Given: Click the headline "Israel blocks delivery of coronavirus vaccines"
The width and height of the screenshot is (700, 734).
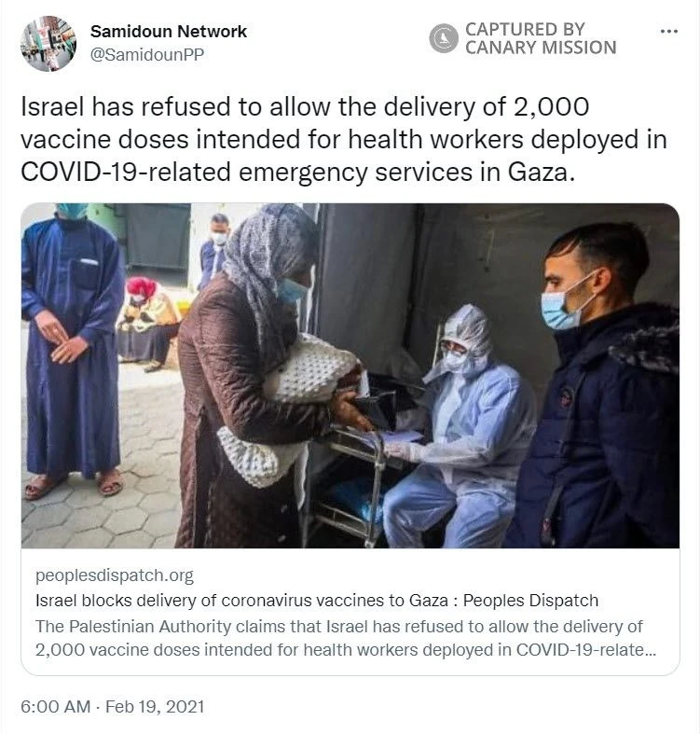Looking at the screenshot, I should [x=241, y=601].
